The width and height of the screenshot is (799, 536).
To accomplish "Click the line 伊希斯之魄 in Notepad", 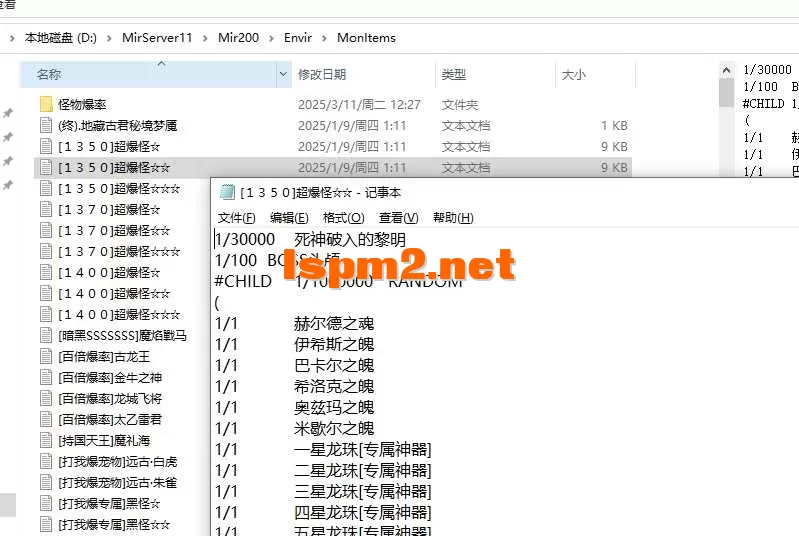I will pos(334,344).
